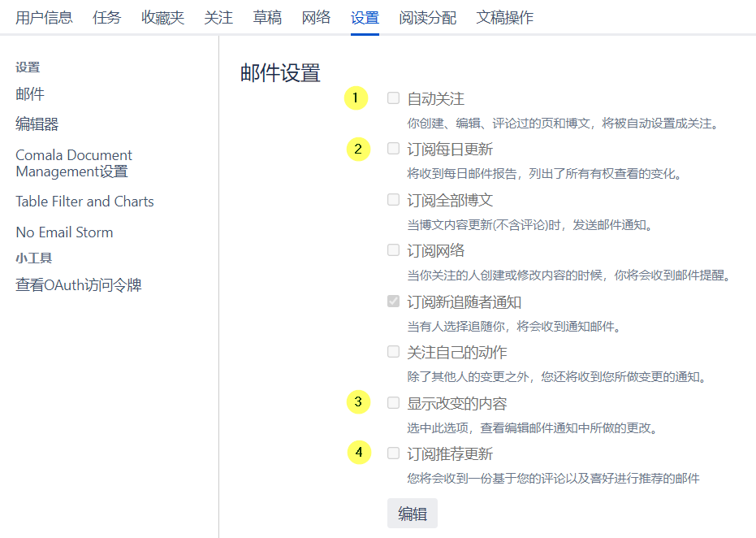756x538 pixels.
Task: Click the 小工具 sidebar section heading
Action: click(34, 258)
